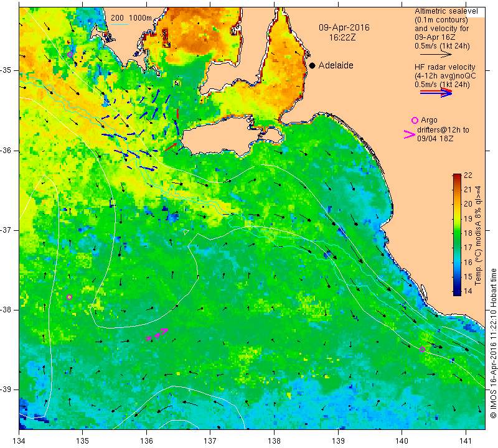Viewport: 498px width, 448px height.
Task: Click the cyan 200 1000m contour legend line
Action: pyautogui.click(x=119, y=24)
